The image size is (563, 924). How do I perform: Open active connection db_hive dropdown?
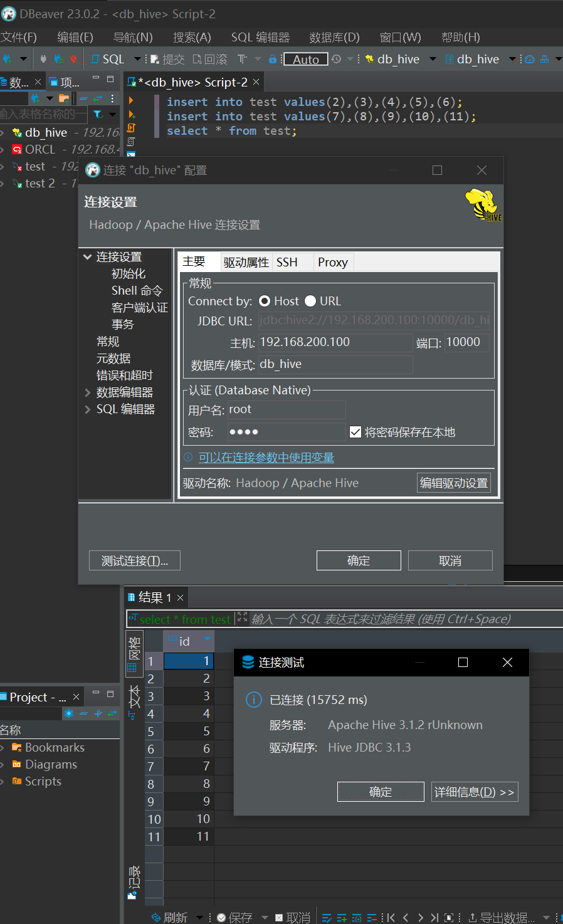point(433,59)
